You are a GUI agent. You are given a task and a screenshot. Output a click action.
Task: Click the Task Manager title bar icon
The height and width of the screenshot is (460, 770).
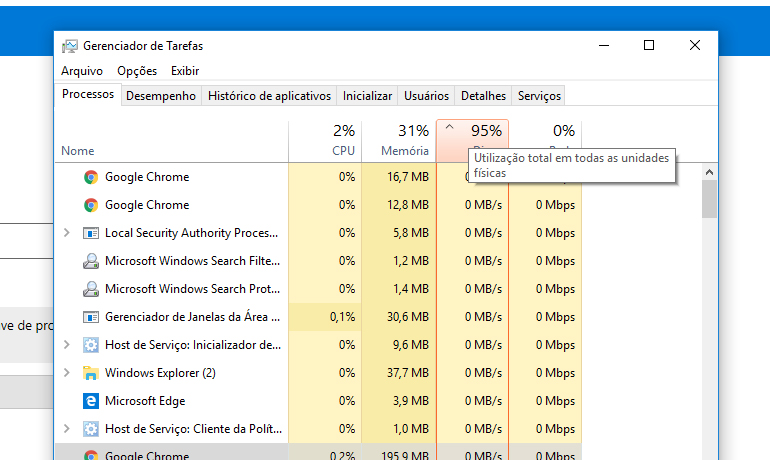(x=70, y=46)
